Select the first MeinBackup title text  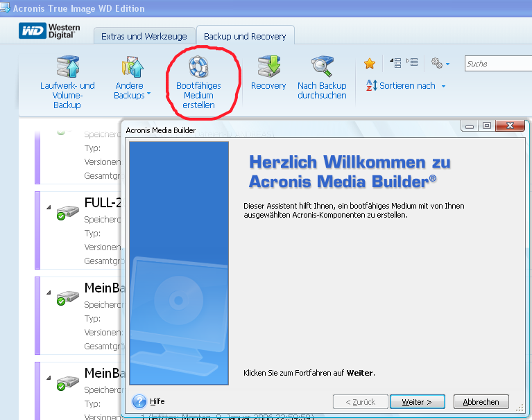[x=105, y=288]
